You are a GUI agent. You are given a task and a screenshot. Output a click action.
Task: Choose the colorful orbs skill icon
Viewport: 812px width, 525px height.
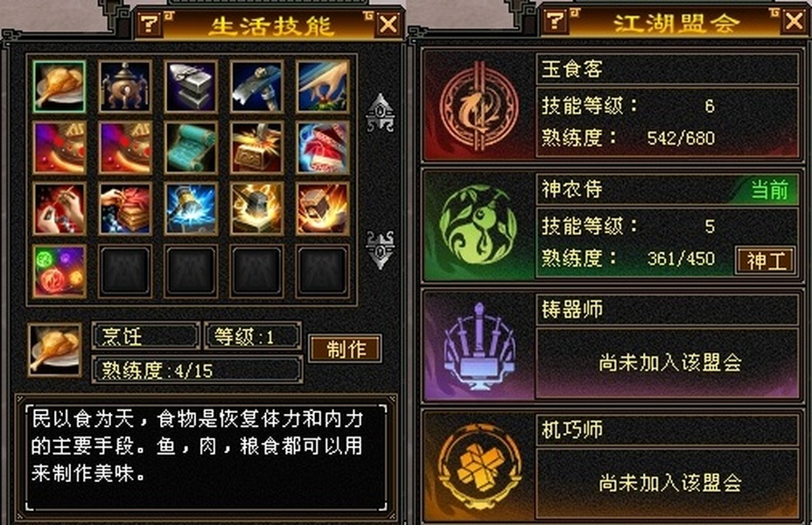[x=59, y=271]
